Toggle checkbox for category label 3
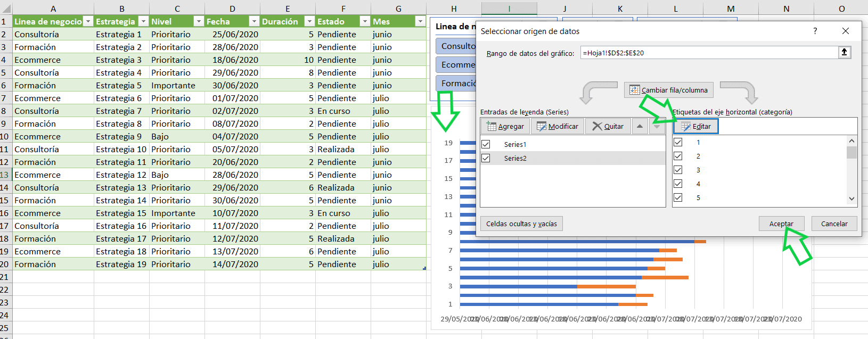 pos(678,170)
